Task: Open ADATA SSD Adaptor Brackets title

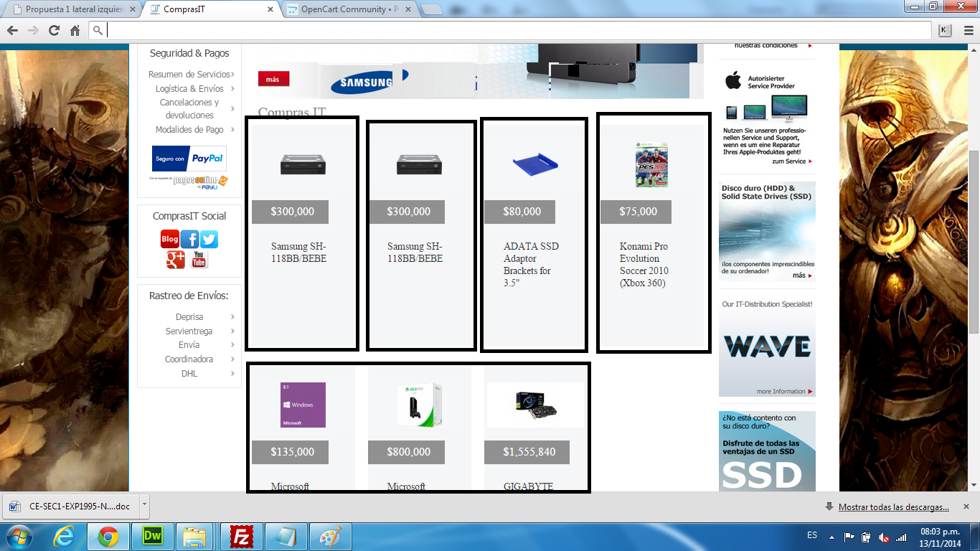Action: point(531,265)
